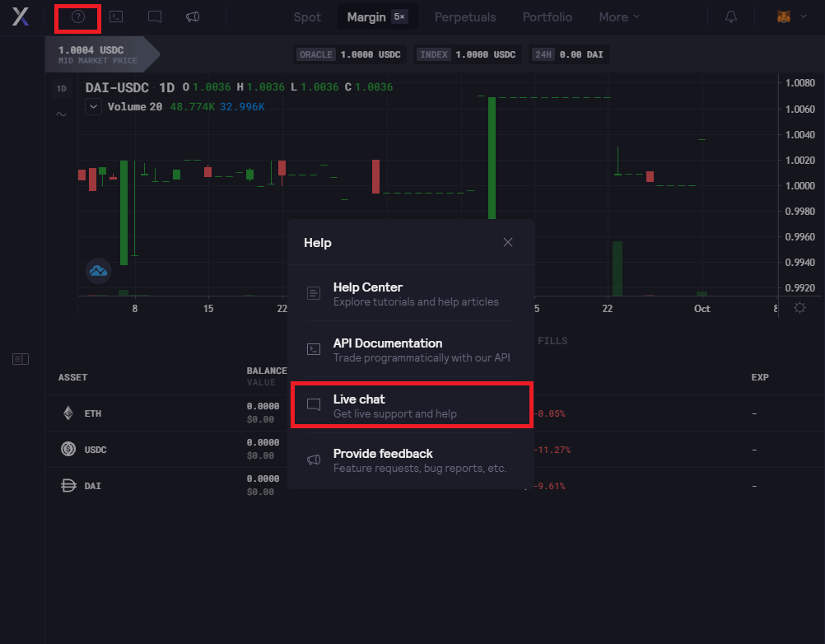
Task: Click the TradingView cloud logo on chart
Action: click(x=98, y=271)
